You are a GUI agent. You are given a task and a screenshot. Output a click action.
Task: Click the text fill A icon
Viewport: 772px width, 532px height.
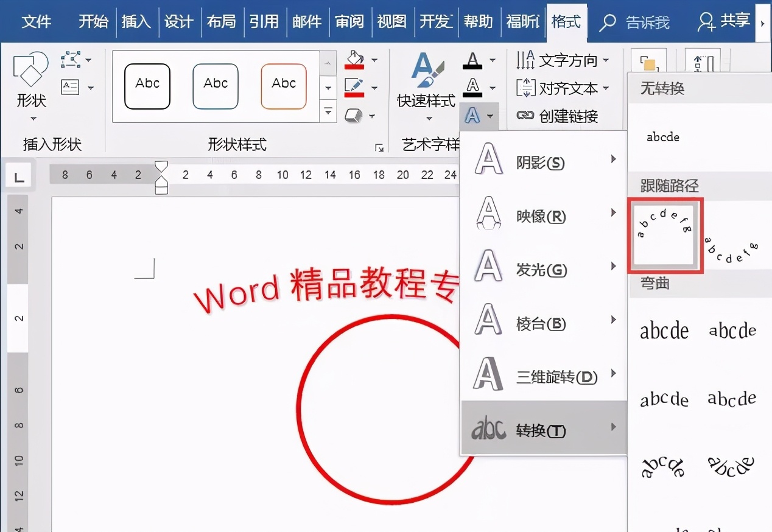point(472,60)
